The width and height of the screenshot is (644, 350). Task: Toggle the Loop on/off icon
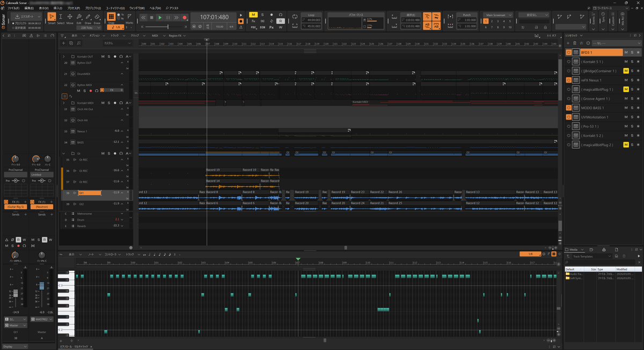click(295, 17)
